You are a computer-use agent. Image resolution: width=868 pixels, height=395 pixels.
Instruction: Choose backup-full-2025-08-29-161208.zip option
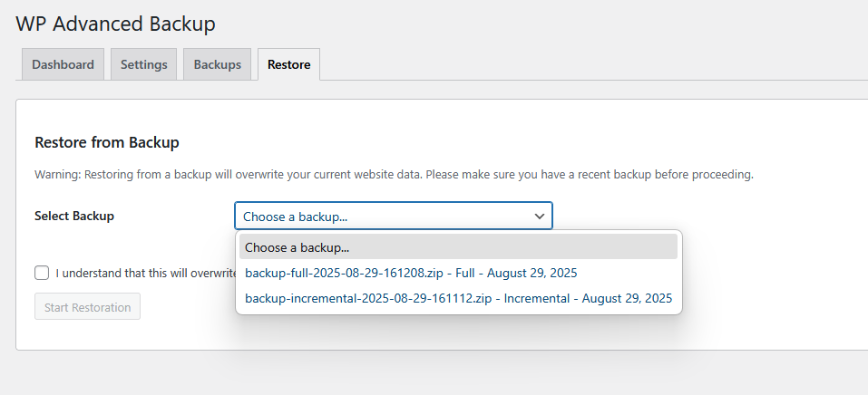(x=458, y=273)
